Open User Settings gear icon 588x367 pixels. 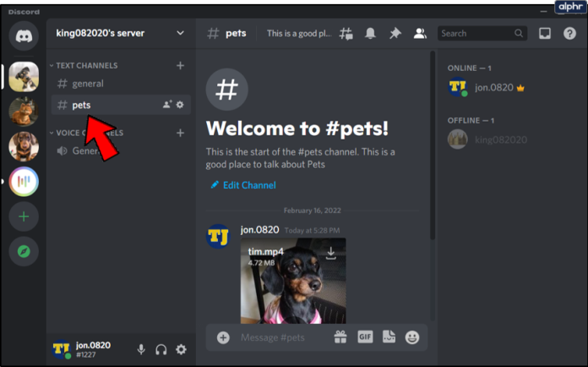[x=181, y=349]
